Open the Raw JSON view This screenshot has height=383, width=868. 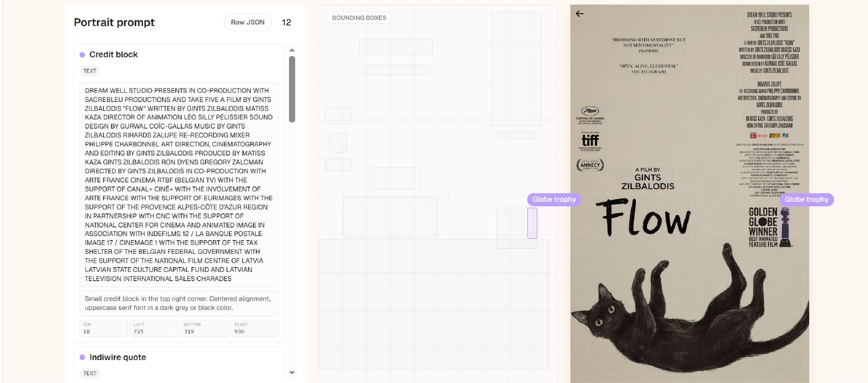[248, 22]
